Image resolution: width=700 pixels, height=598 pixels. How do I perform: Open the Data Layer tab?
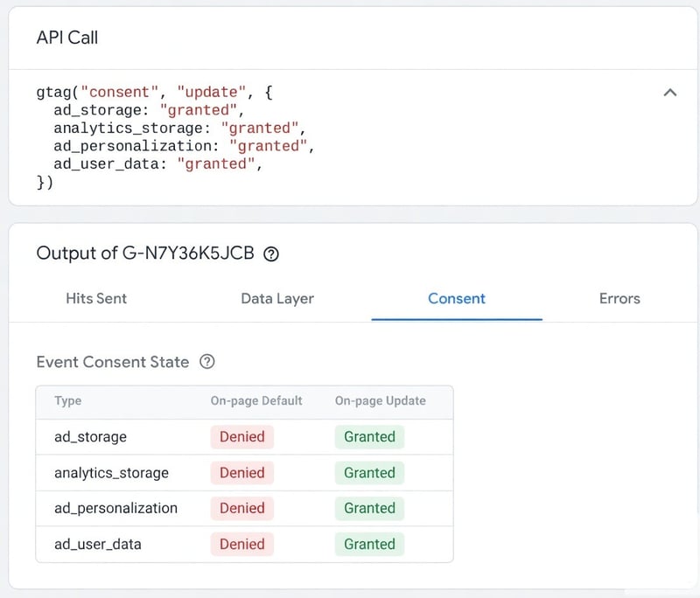[x=277, y=298]
